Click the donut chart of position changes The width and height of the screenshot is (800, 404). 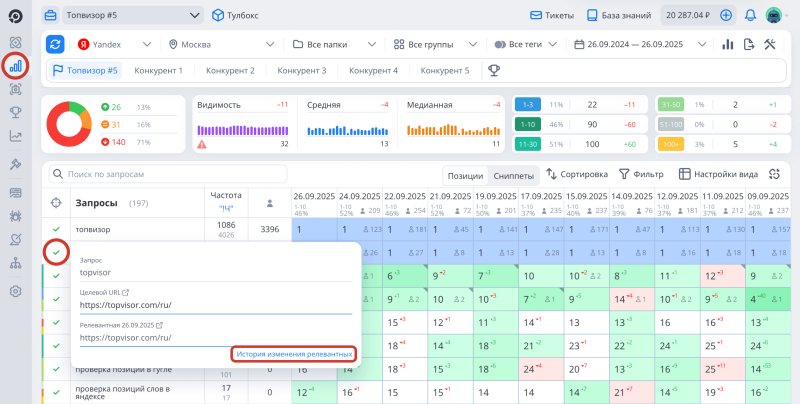pos(69,124)
